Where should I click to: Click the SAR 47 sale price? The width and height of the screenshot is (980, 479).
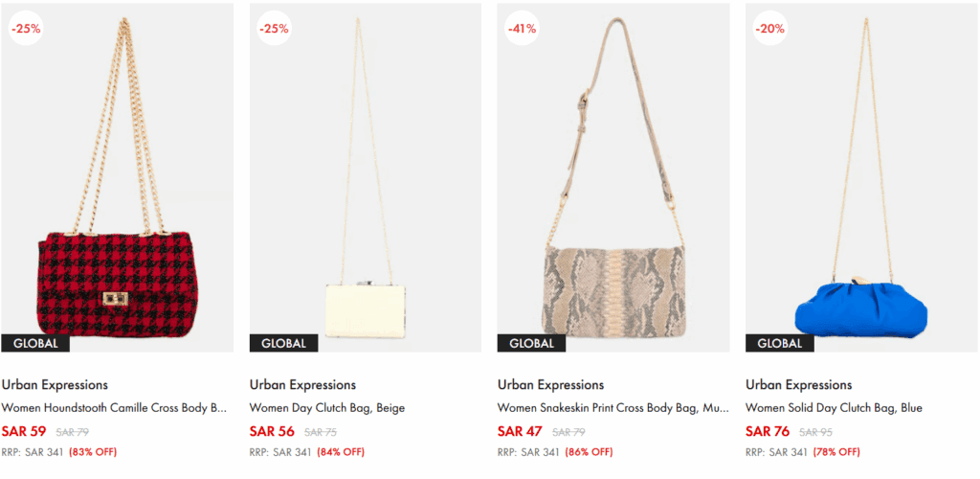[520, 431]
